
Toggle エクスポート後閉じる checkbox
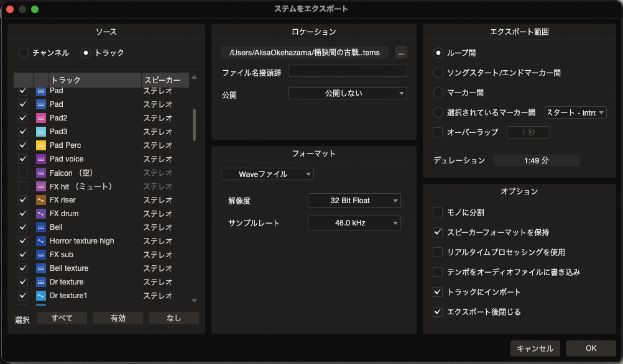[438, 312]
